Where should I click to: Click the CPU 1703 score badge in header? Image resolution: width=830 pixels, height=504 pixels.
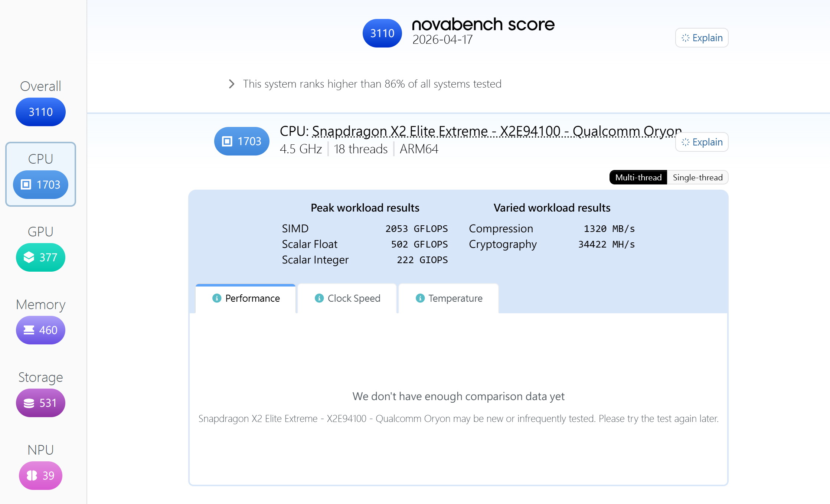coord(242,141)
